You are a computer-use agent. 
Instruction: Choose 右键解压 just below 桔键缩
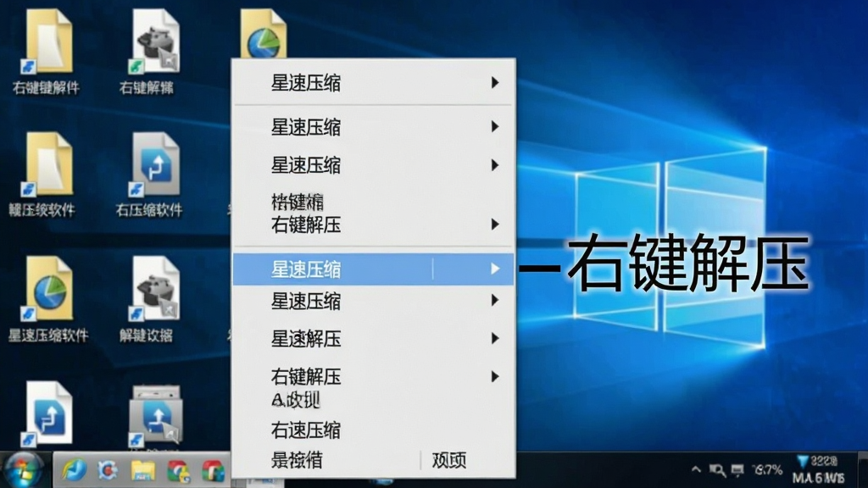coord(374,225)
